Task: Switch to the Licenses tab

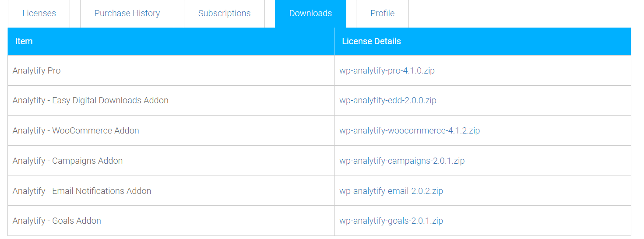Action: [39, 14]
